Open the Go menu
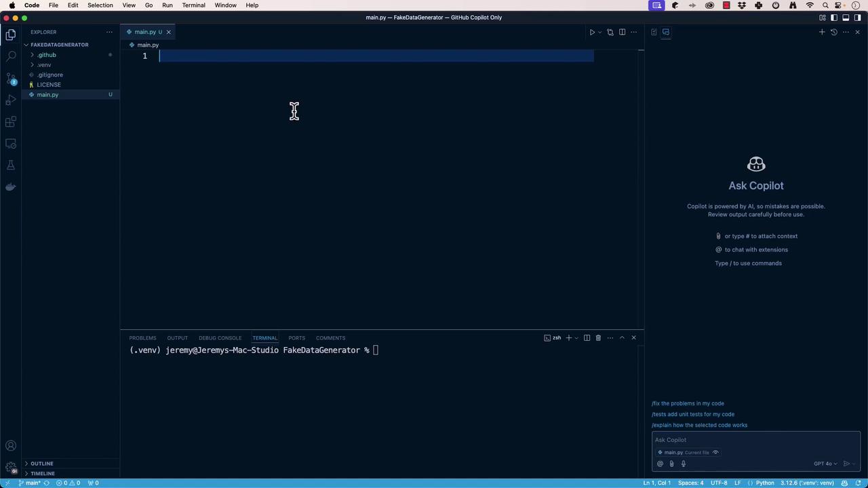 149,5
